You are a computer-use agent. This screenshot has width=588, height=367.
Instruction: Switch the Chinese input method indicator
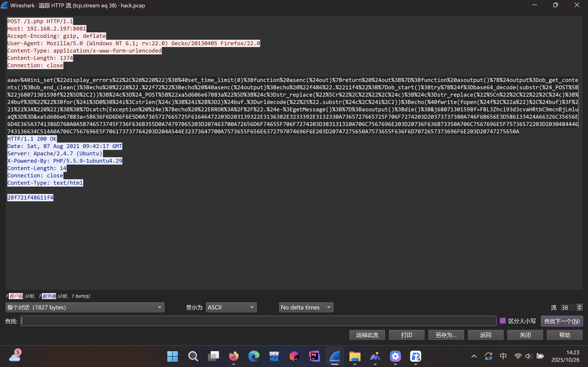[503, 356]
